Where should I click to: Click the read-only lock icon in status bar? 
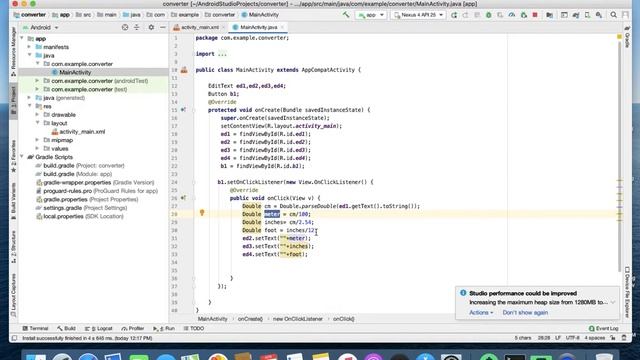coord(613,338)
